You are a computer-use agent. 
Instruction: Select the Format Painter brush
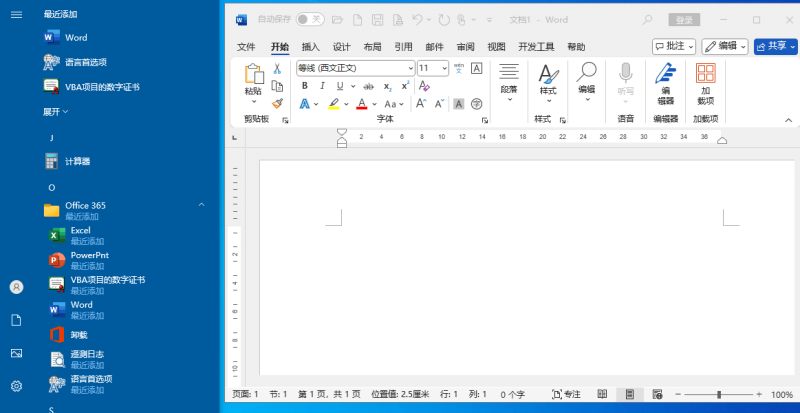pyautogui.click(x=277, y=104)
